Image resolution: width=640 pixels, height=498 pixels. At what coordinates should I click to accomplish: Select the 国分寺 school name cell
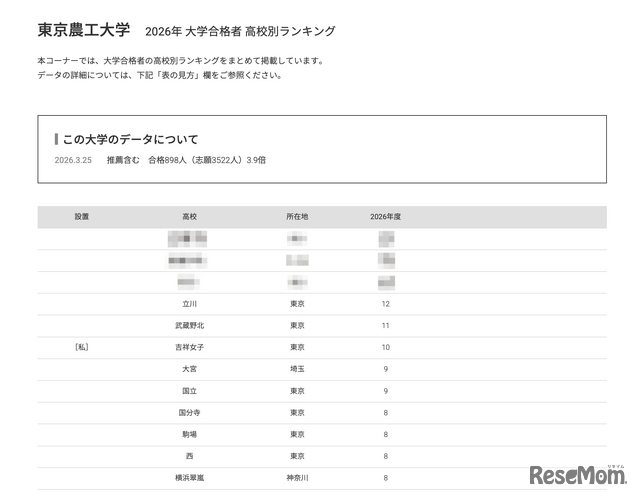(189, 412)
